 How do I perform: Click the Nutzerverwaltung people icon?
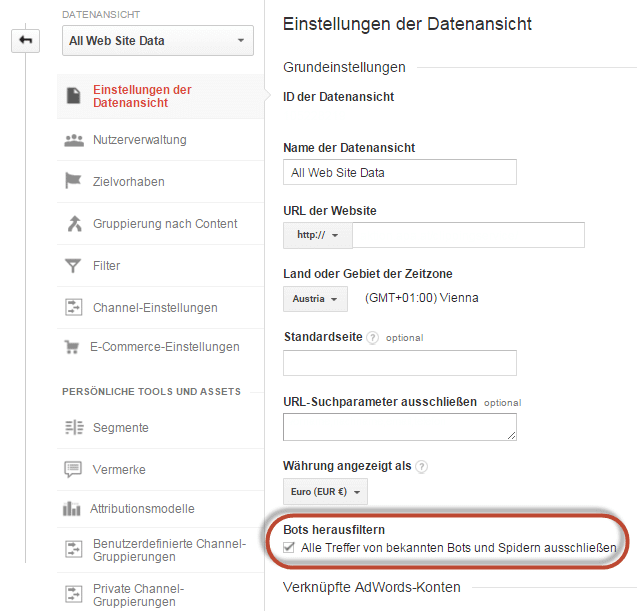point(74,140)
